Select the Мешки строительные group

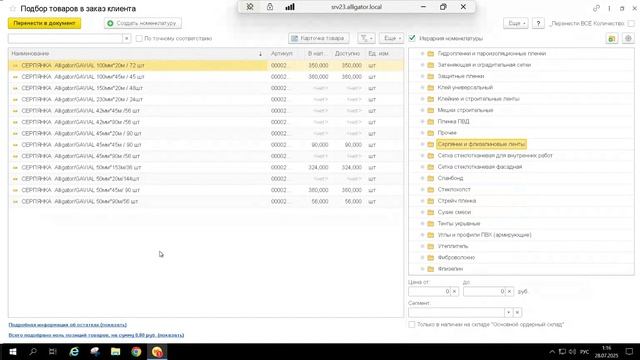465,110
